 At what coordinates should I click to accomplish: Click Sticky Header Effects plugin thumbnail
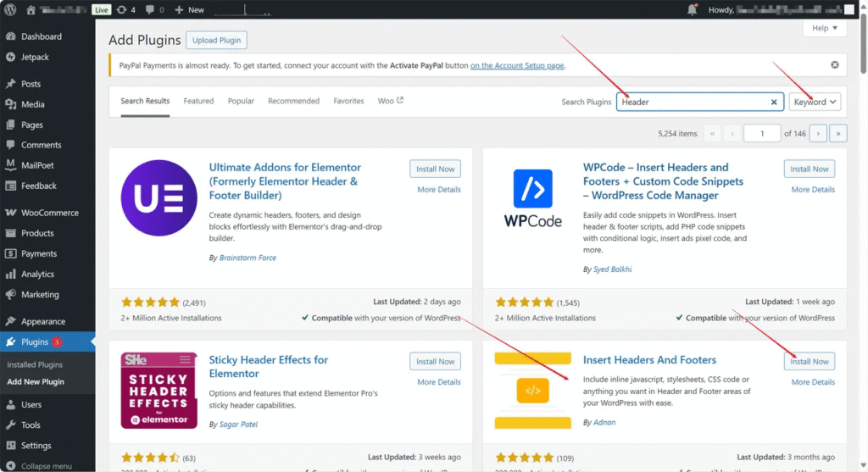159,391
